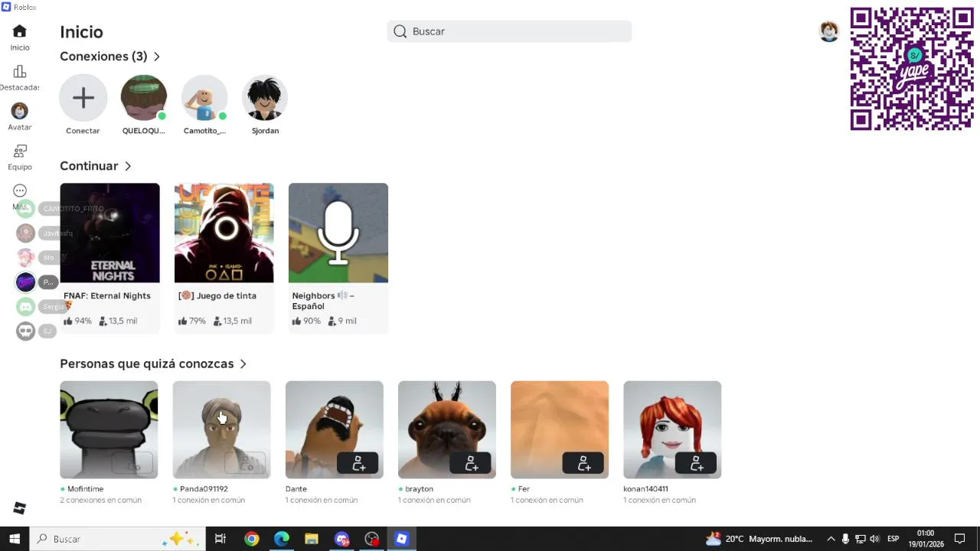Click the Continuar heading

pyautogui.click(x=89, y=166)
